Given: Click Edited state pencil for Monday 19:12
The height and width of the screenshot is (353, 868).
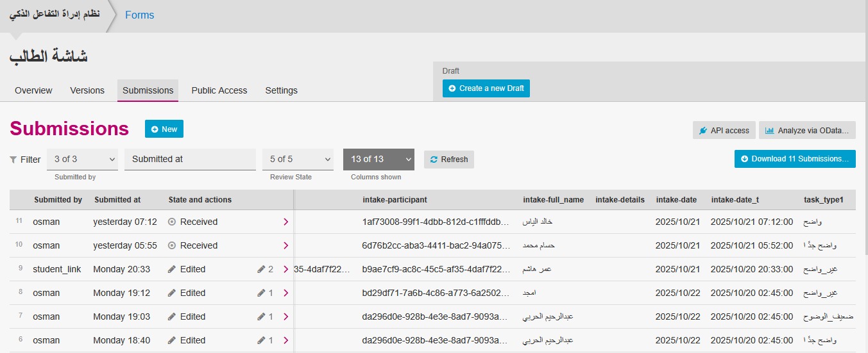Looking at the screenshot, I should click(x=172, y=293).
